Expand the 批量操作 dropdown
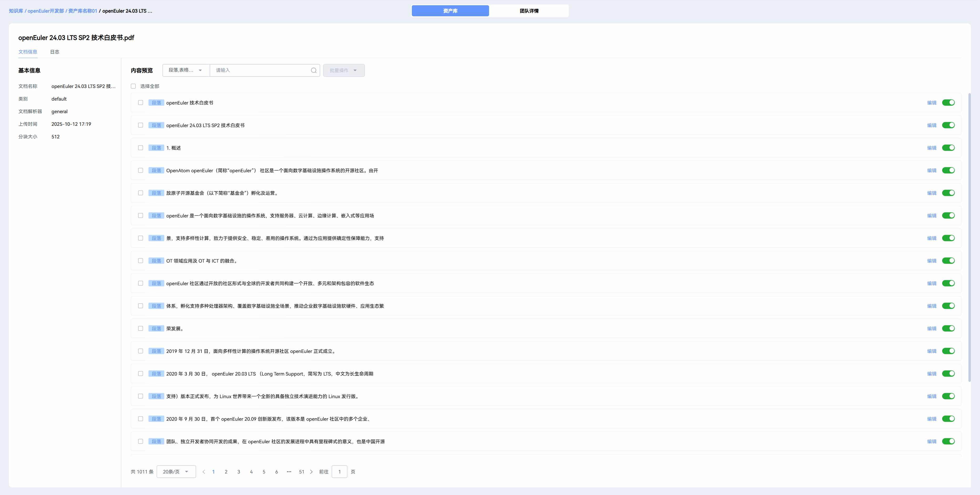This screenshot has height=495, width=980. pos(344,70)
